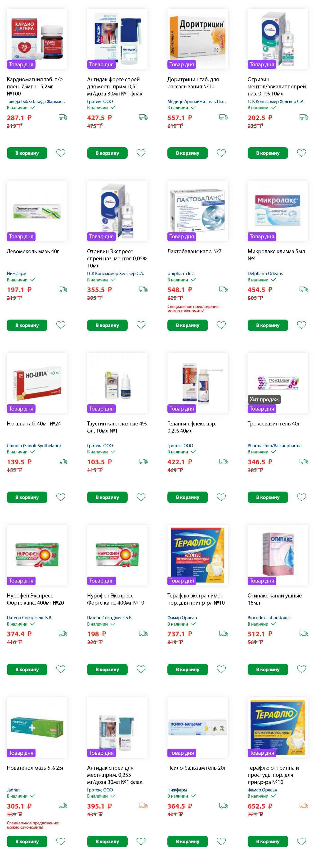Click orange delivery truck icon for Терафлю №10

coord(304,806)
